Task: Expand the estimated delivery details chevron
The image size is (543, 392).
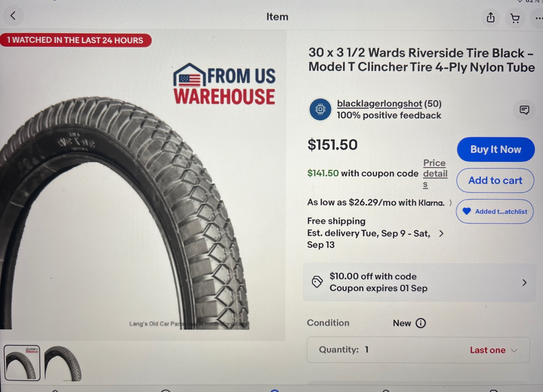Action: coord(441,233)
